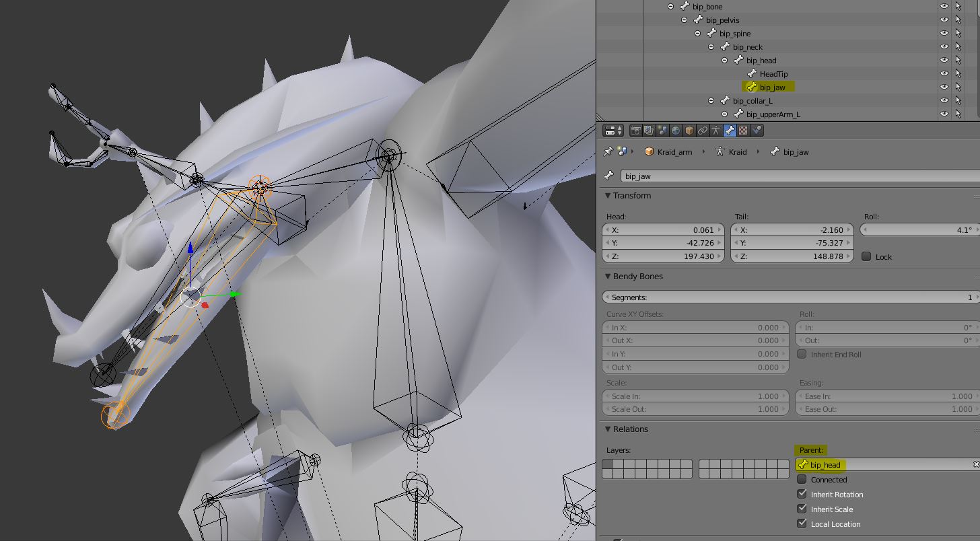Click the yellow bone icon of bip_jaw
980x541 pixels.
pos(752,87)
